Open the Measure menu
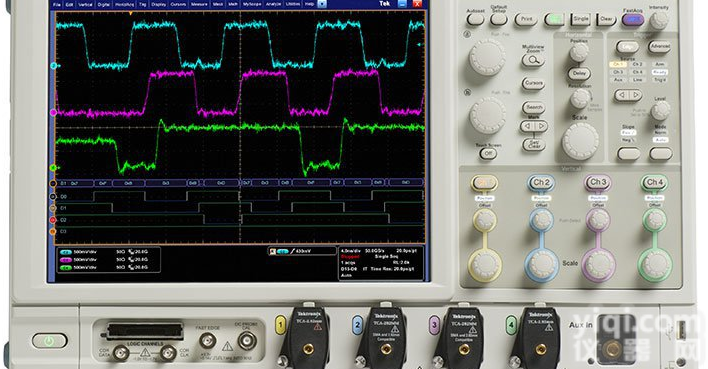 199,5
